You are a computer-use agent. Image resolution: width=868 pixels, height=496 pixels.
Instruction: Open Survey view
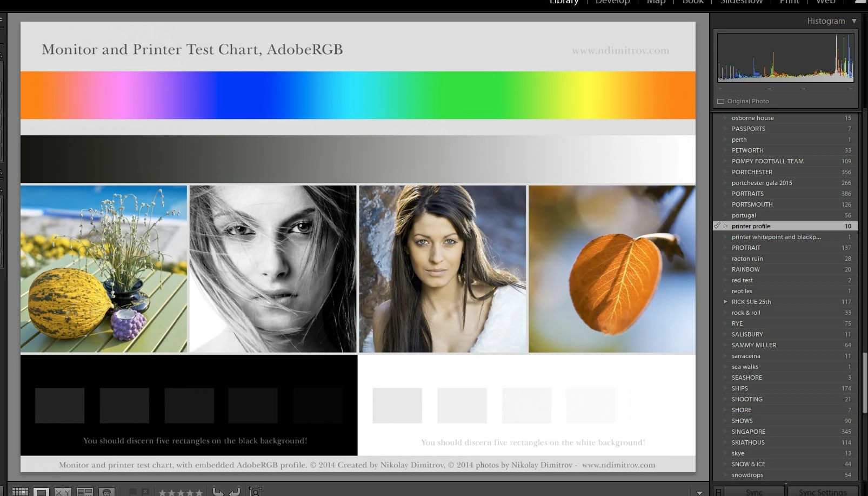point(85,492)
